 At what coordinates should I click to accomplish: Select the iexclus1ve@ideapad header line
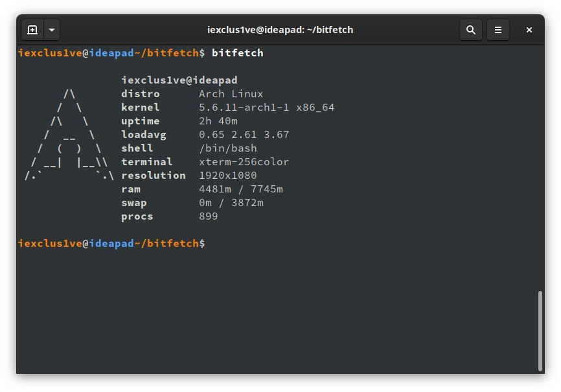pyautogui.click(x=179, y=80)
